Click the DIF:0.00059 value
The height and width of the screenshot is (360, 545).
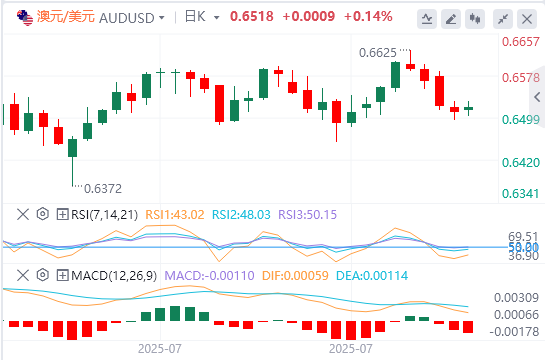click(295, 276)
